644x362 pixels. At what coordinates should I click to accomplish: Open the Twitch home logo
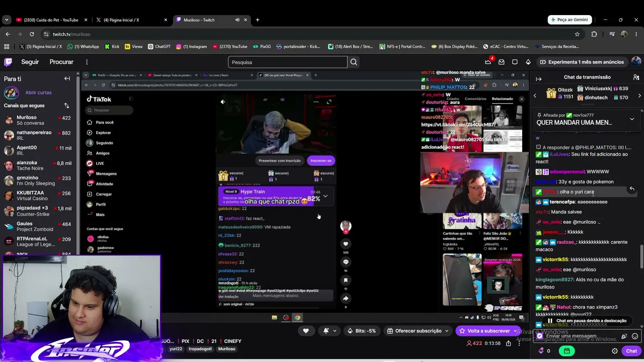coord(8,62)
